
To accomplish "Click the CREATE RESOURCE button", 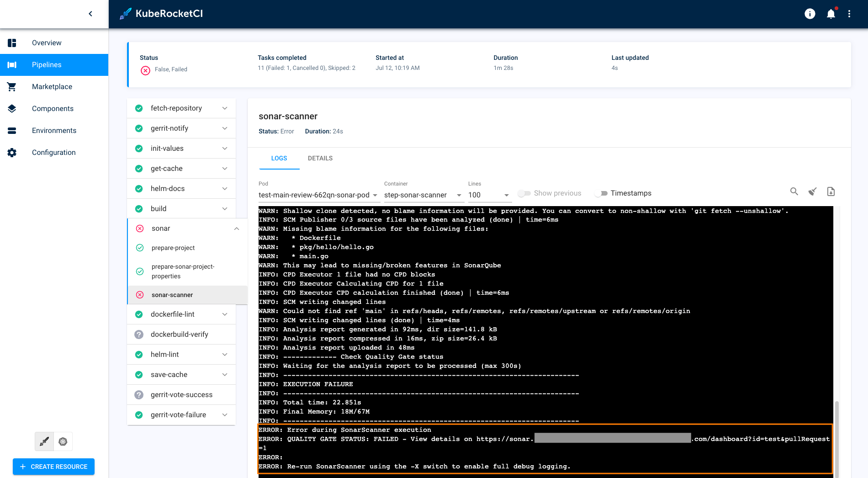I will (53, 467).
